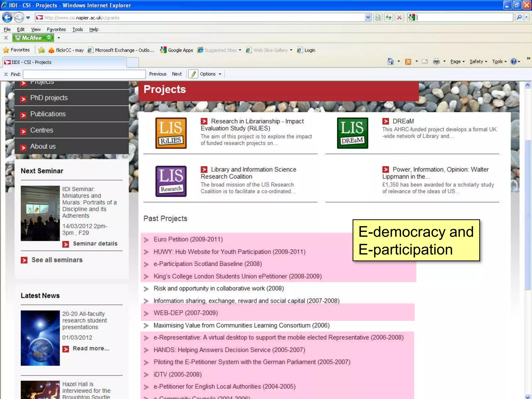Open the Help menu
The height and width of the screenshot is (399, 532).
click(x=94, y=29)
